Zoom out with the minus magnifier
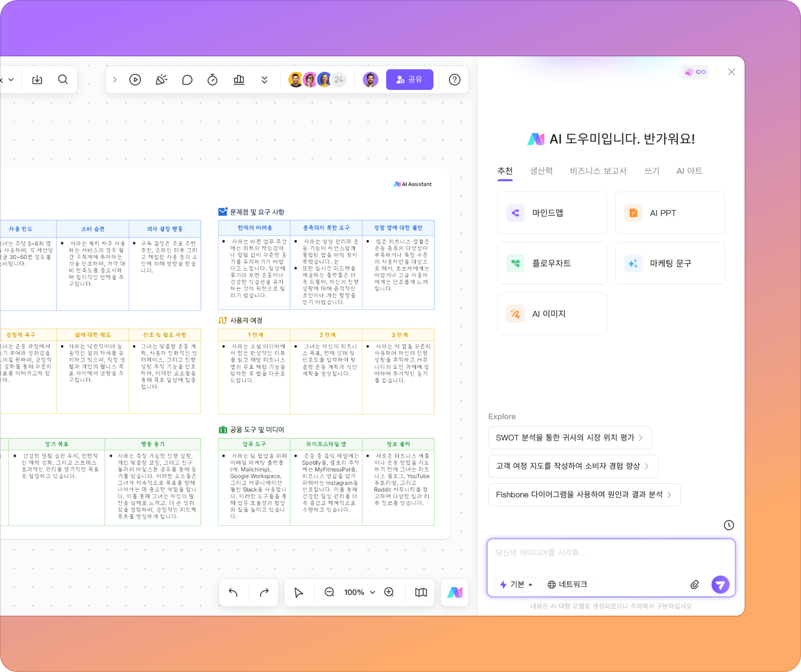 tap(329, 592)
